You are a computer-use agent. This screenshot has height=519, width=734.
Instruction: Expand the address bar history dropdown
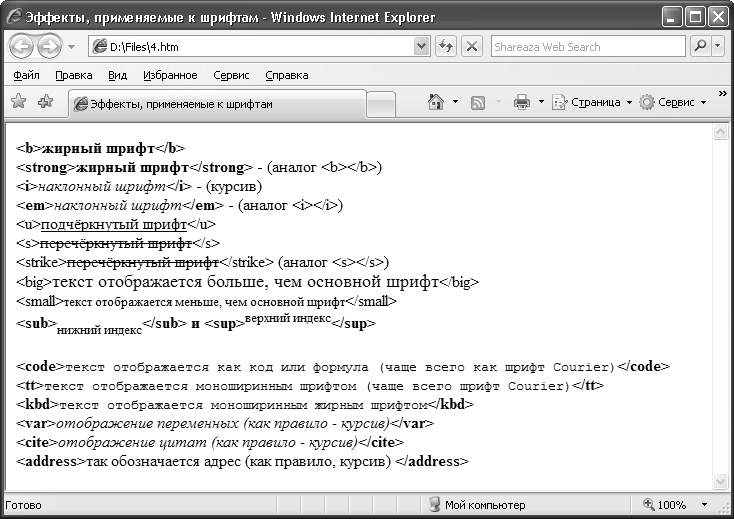click(x=422, y=47)
